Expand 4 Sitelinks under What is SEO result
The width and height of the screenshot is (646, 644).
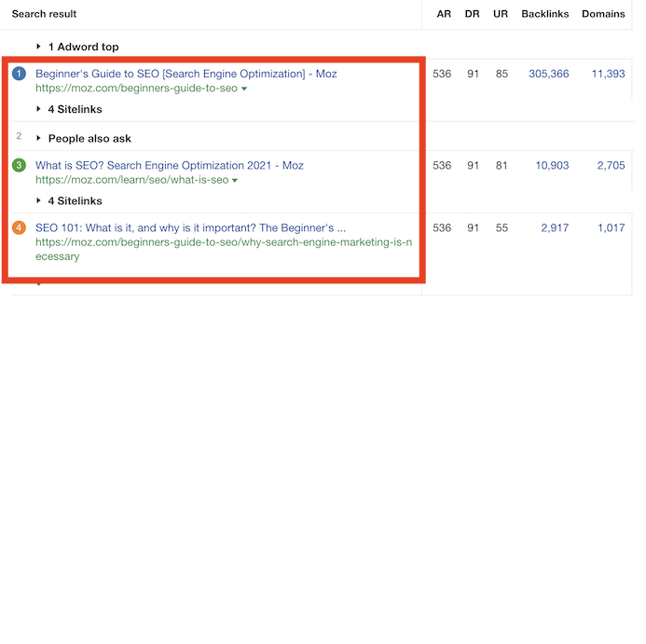click(69, 201)
